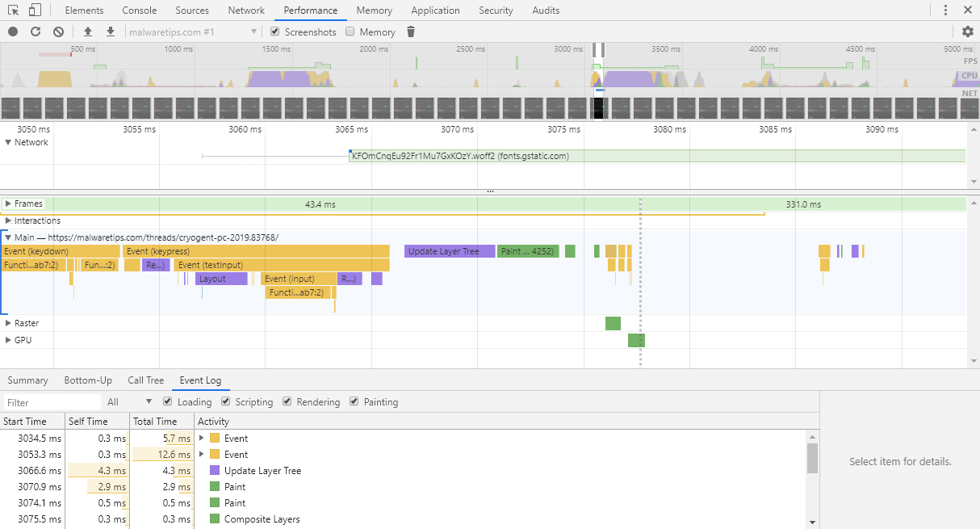This screenshot has width=980, height=529.
Task: Select the Update Layer Tree log row
Action: point(264,471)
